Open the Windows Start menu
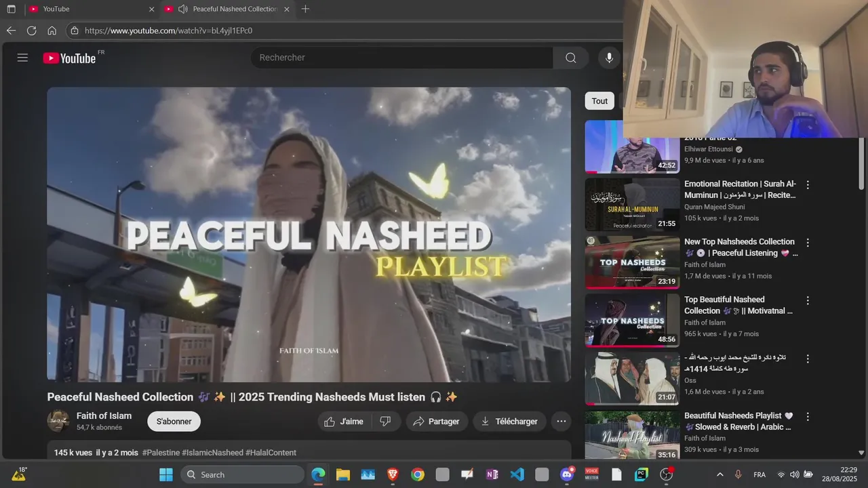The width and height of the screenshot is (868, 488). click(166, 474)
